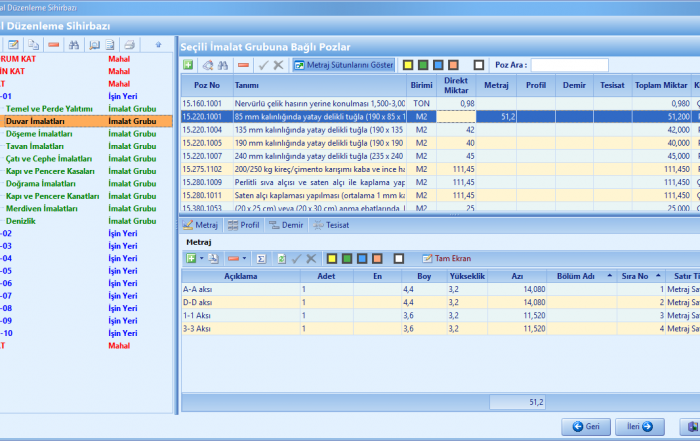The width and height of the screenshot is (700, 441).
Task: Select Döşeme İmalatları in the tree
Action: coord(39,133)
